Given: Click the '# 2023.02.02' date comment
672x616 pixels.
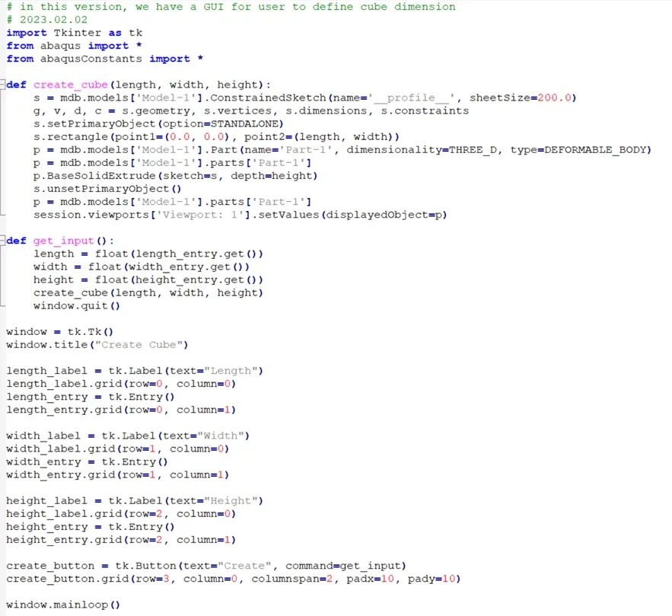Looking at the screenshot, I should pyautogui.click(x=46, y=20).
